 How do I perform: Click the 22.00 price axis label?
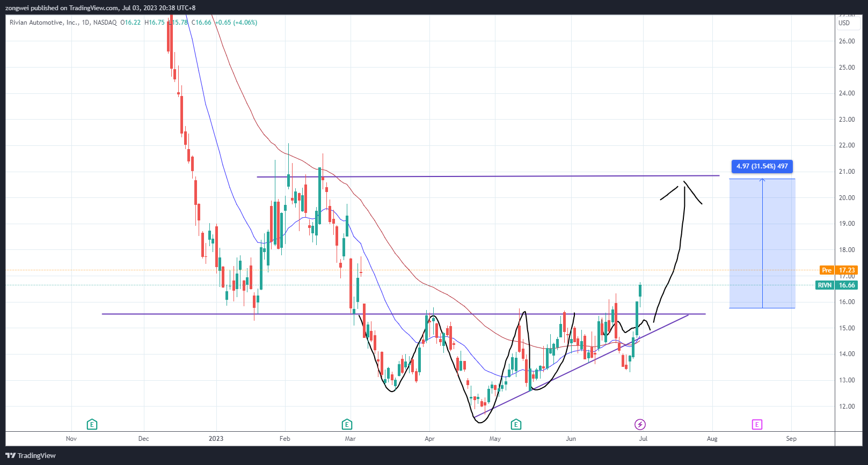click(847, 145)
